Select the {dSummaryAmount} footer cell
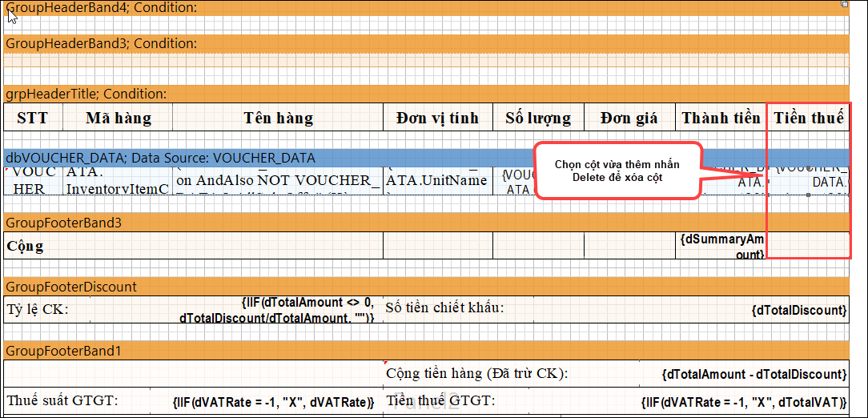This screenshot has width=868, height=418. tap(721, 246)
